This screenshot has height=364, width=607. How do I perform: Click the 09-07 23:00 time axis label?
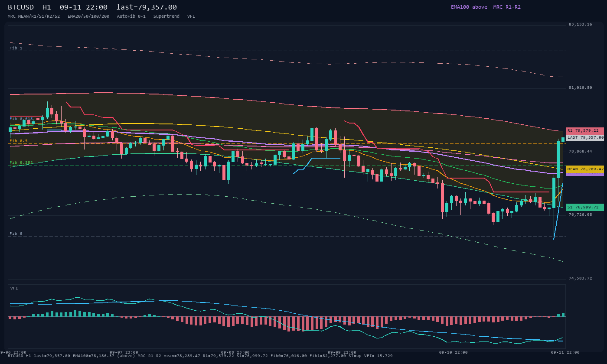124,352
